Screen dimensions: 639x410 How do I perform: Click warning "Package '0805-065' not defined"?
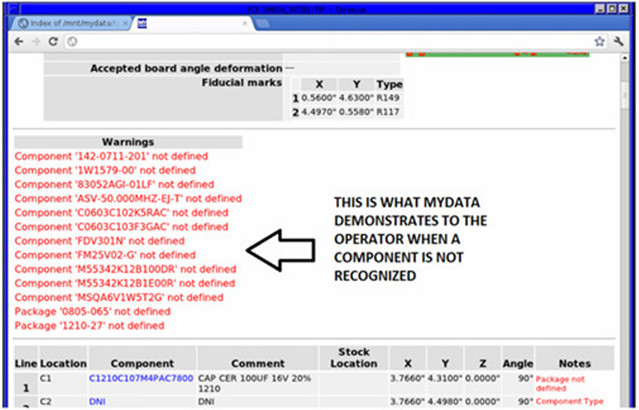pyautogui.click(x=93, y=311)
